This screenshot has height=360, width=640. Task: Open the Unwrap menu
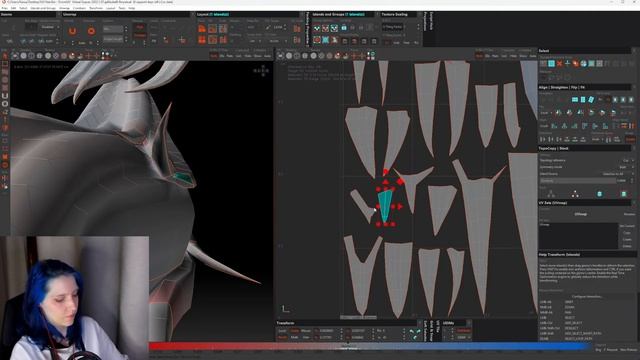(64, 8)
